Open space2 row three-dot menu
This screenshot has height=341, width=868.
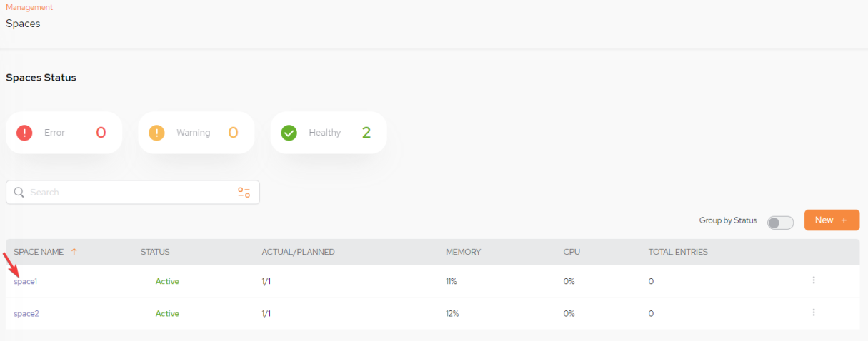pos(814,312)
